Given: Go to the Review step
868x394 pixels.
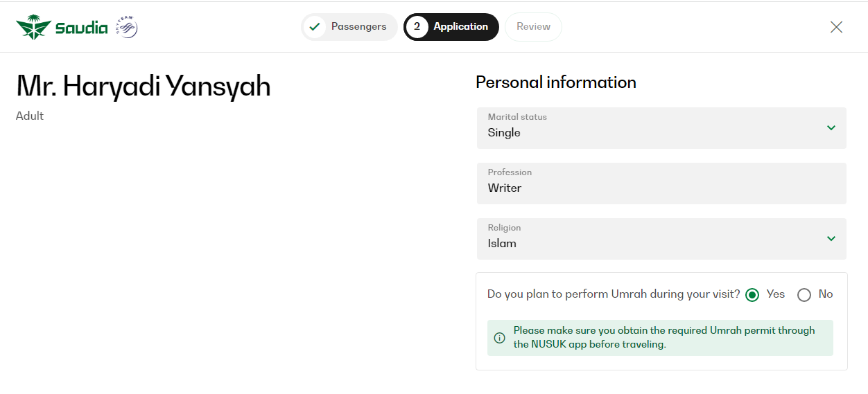Looking at the screenshot, I should pos(533,27).
